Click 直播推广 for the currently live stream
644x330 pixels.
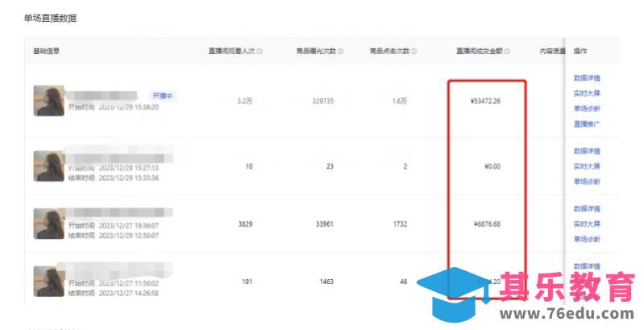pos(586,124)
